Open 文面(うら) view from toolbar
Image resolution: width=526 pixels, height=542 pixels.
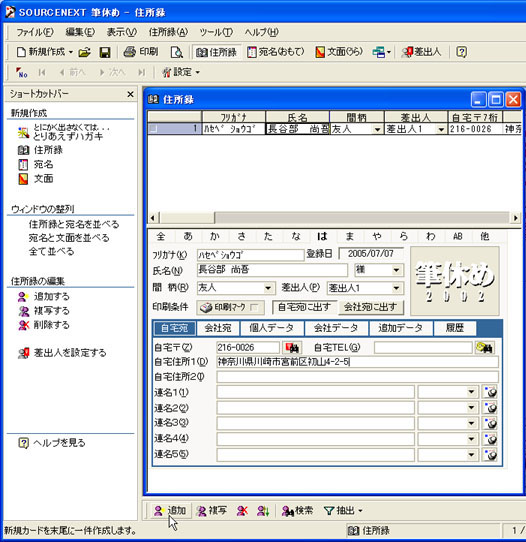coord(339,52)
